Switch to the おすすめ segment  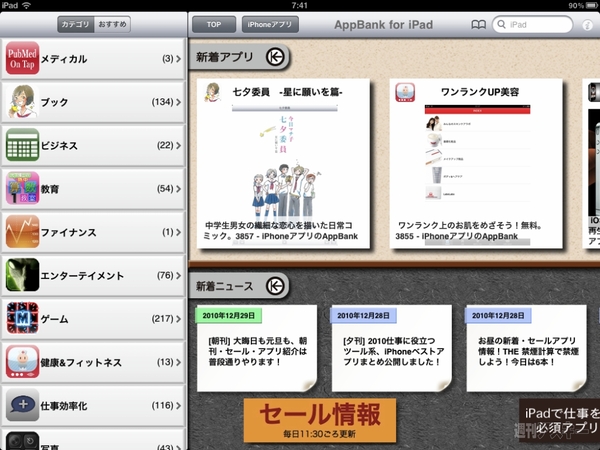coord(112,24)
